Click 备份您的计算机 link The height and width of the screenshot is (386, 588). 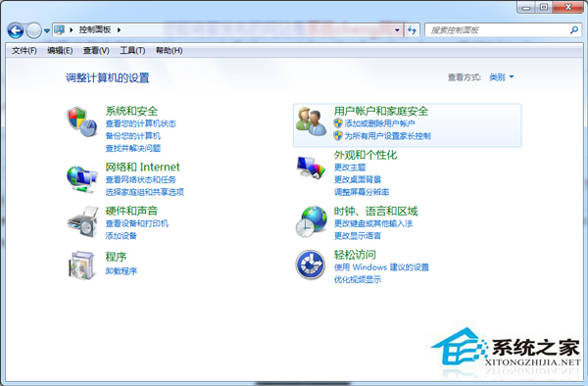pyautogui.click(x=132, y=136)
